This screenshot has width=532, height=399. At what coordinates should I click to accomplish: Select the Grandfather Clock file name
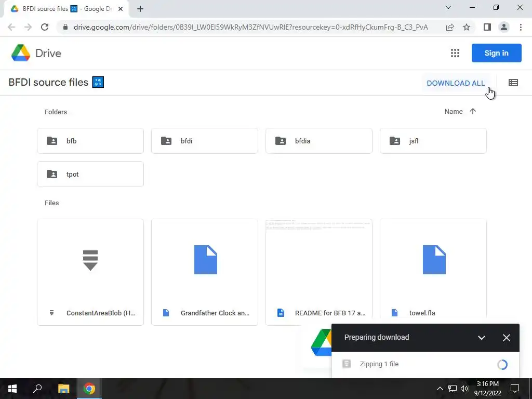pos(215,313)
